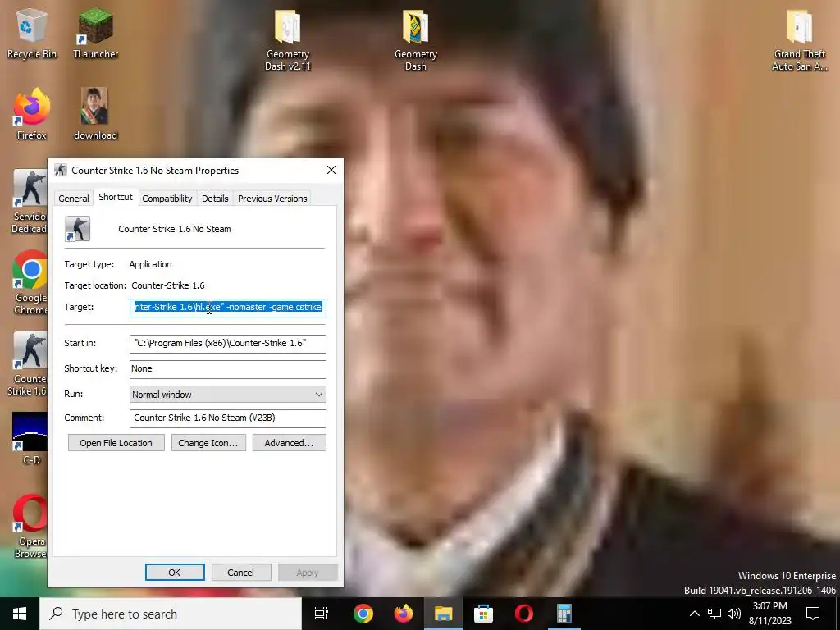
Task: Open the volume tray icon
Action: point(734,614)
